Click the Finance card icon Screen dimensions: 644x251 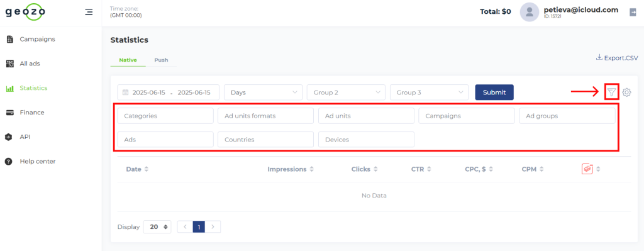10,113
